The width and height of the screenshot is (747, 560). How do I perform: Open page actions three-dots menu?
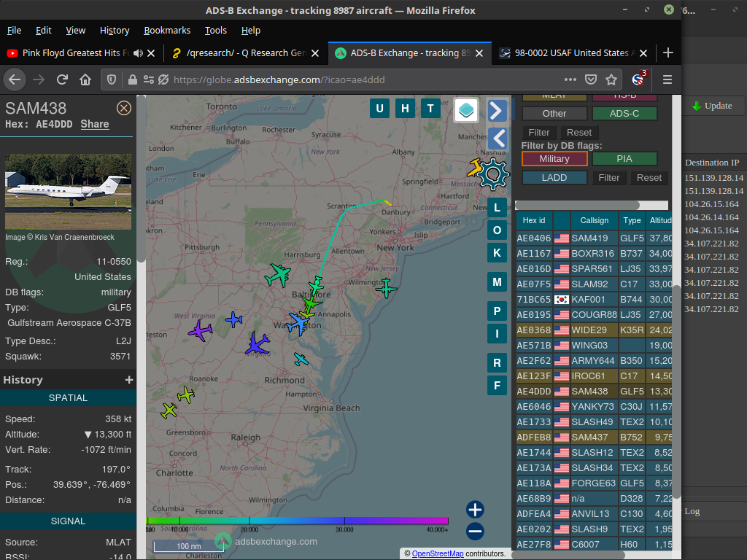tap(570, 79)
